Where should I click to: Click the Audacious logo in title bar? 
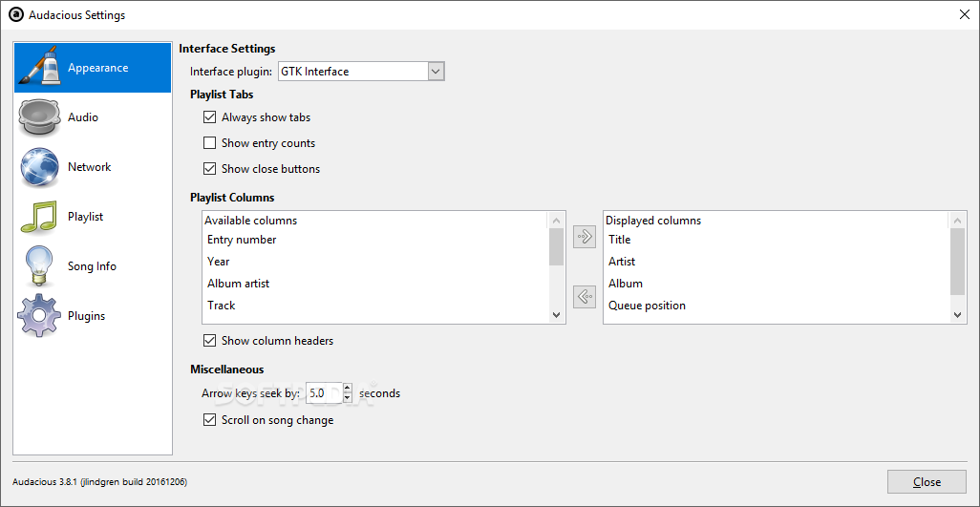coord(15,15)
